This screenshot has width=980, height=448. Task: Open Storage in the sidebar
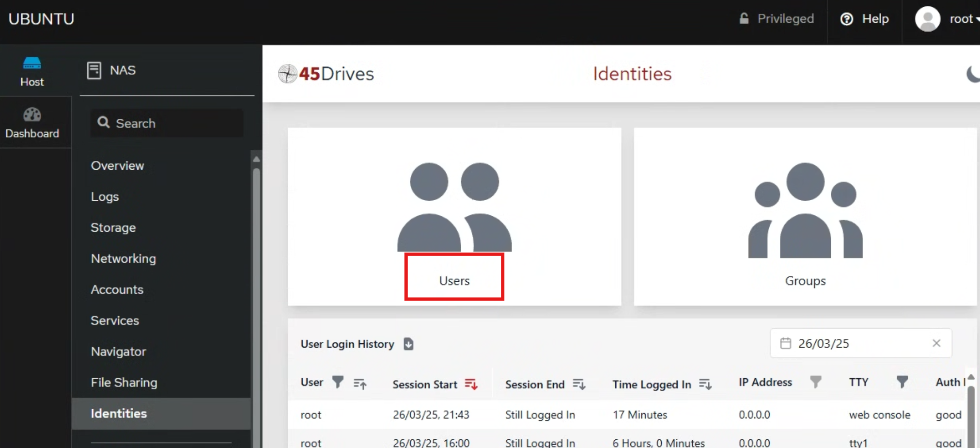113,227
